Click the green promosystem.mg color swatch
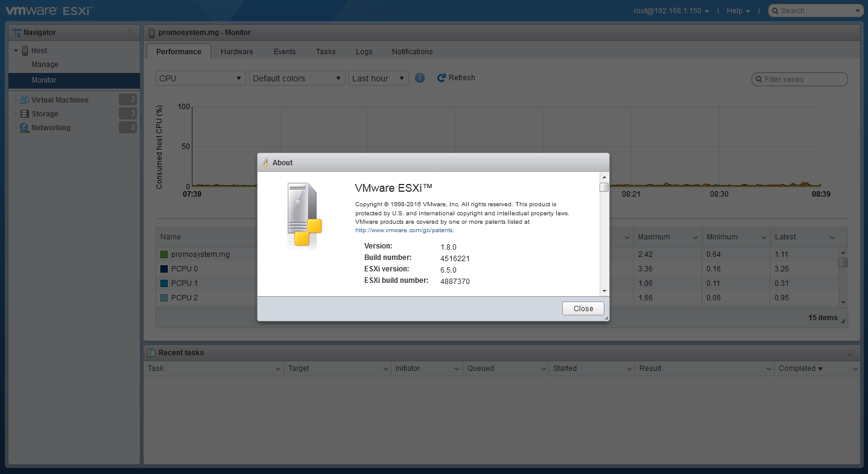 164,254
